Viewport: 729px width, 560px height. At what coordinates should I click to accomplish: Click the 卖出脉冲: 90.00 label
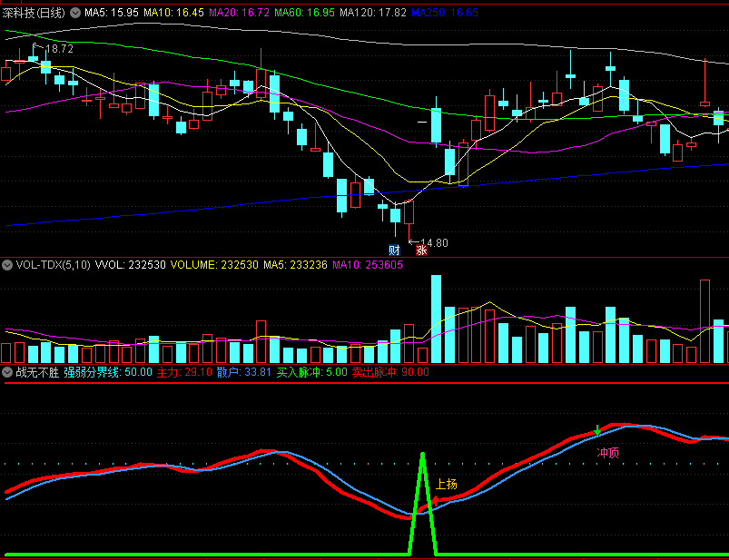tap(390, 372)
